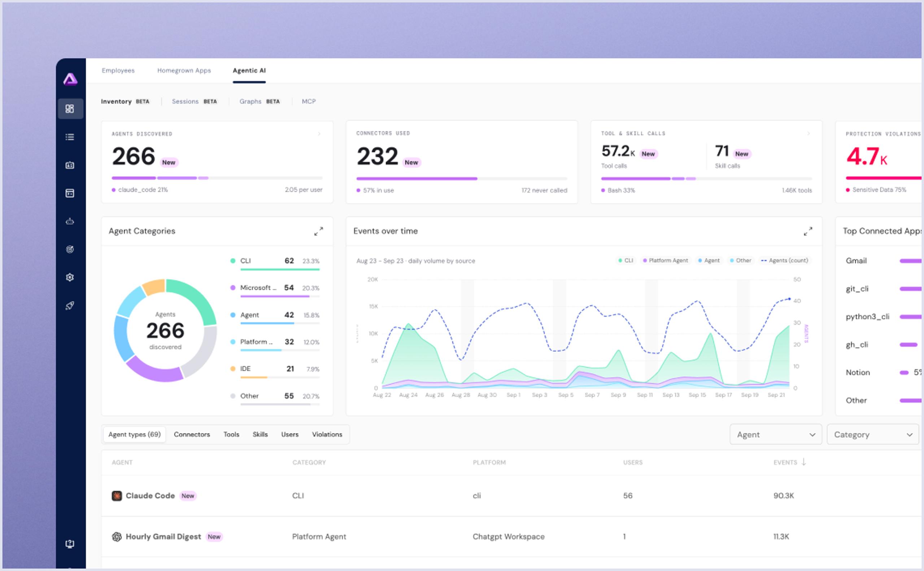This screenshot has height=571, width=924.
Task: Click the Category column header
Action: click(309, 462)
